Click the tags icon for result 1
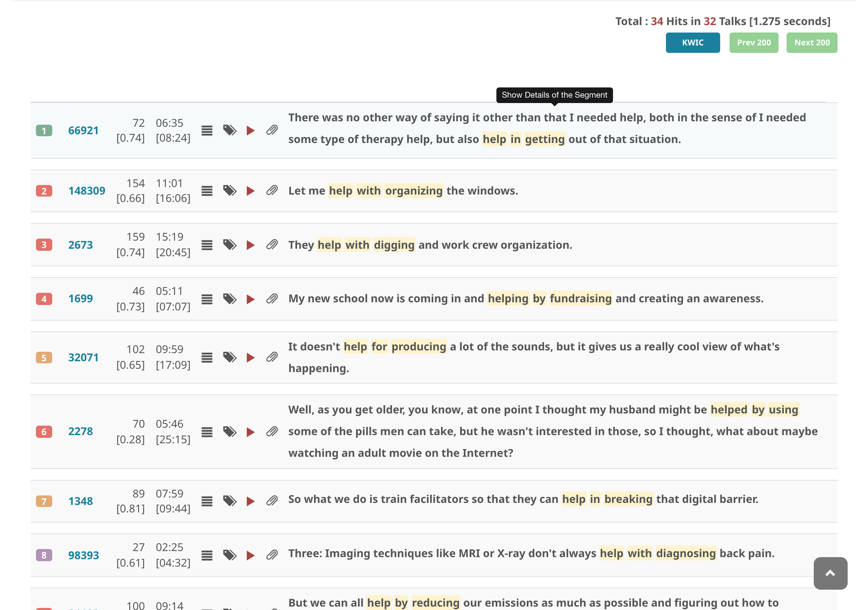868x610 pixels. pyautogui.click(x=230, y=131)
